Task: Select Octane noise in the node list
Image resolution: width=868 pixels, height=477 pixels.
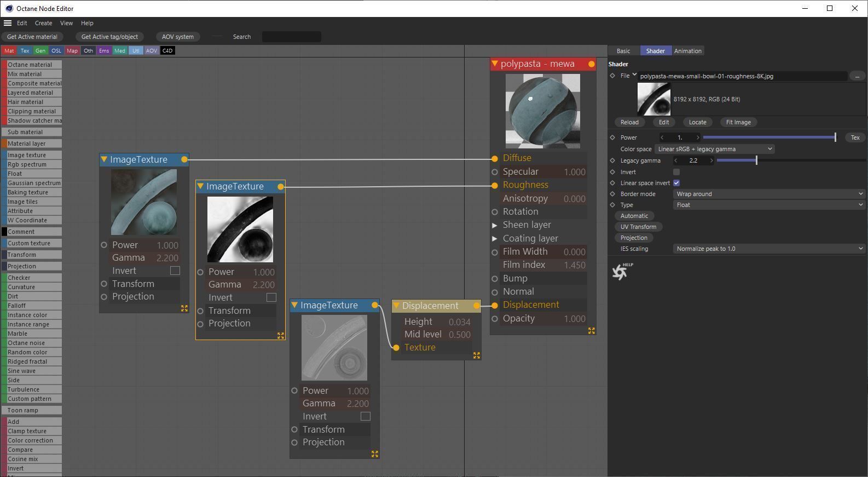Action: (x=31, y=343)
